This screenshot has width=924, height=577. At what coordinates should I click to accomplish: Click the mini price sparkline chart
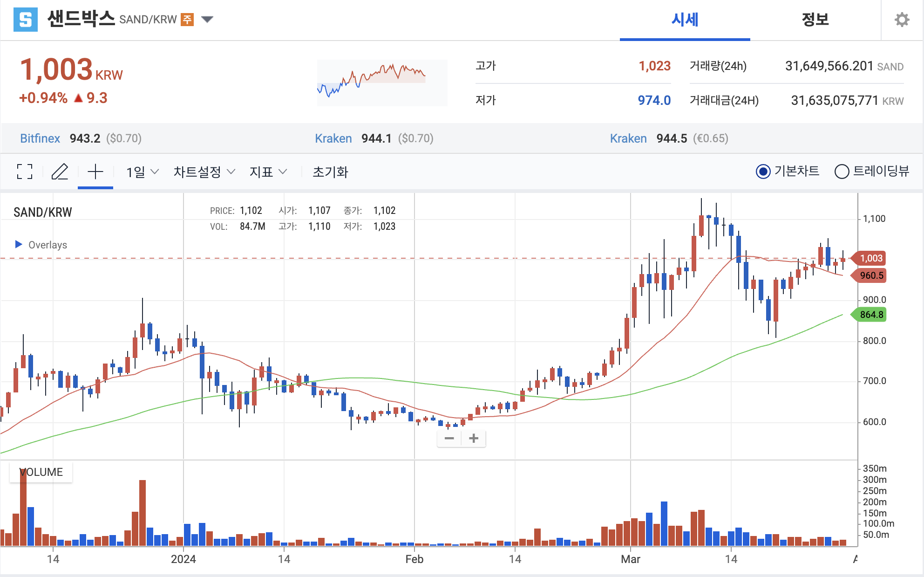tap(382, 82)
